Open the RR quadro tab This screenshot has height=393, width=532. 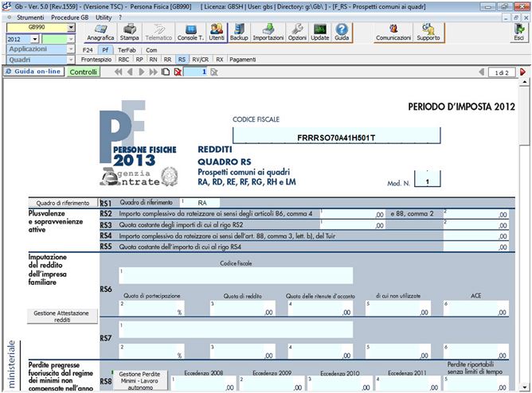[167, 60]
